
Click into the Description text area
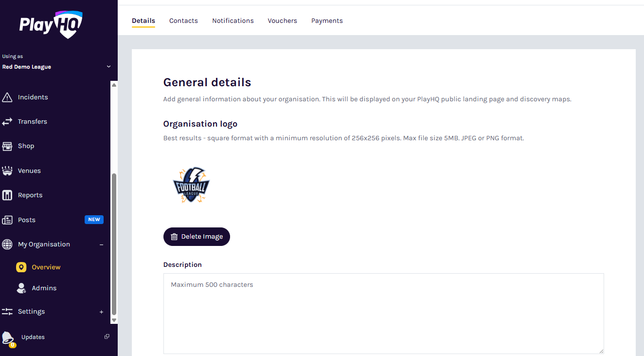pos(383,313)
